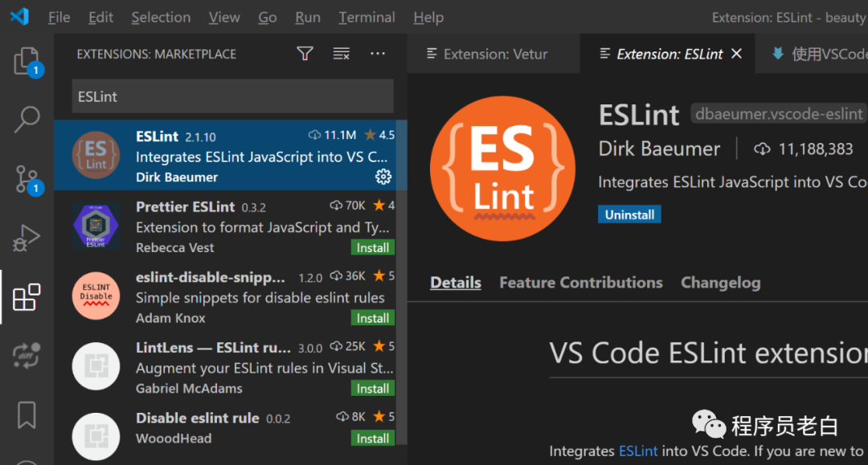Viewport: 868px width, 465px height.
Task: Click the extensions list scrollbar
Action: [x=403, y=282]
